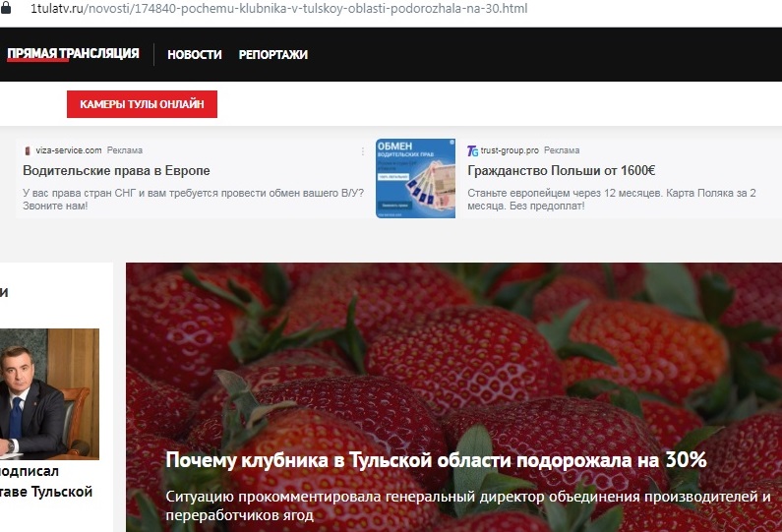Open sidebar news title about Тульской
Viewport: 782px width, 532px height.
46,481
